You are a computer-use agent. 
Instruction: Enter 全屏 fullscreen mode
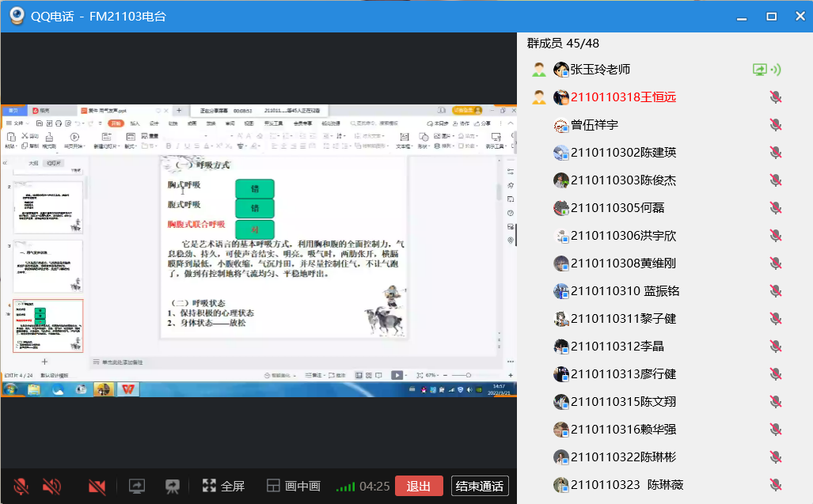(223, 486)
